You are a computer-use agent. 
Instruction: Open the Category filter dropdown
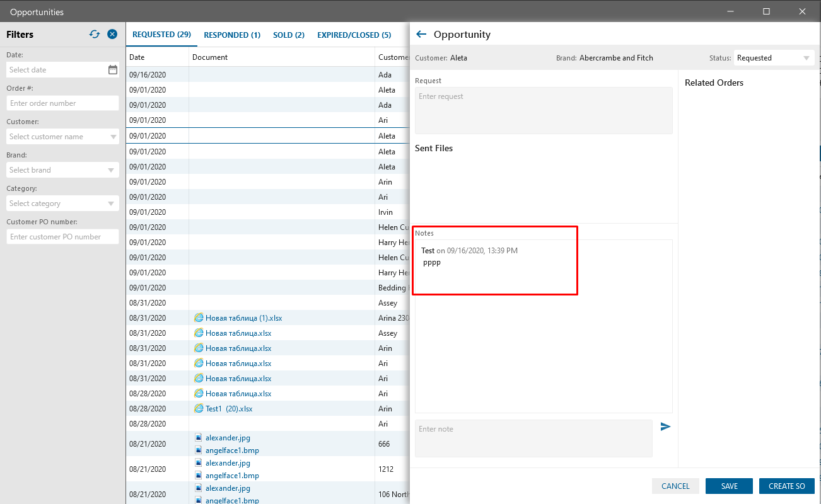[x=112, y=203]
